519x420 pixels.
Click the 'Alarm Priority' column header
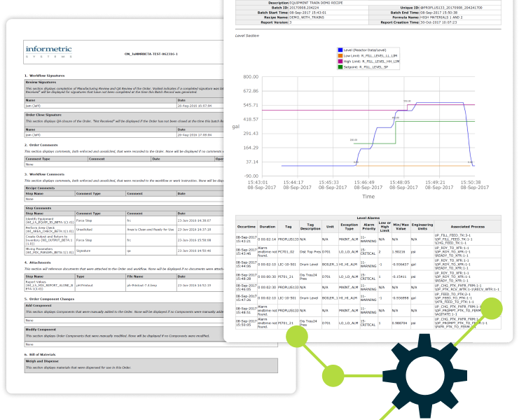[368, 227]
